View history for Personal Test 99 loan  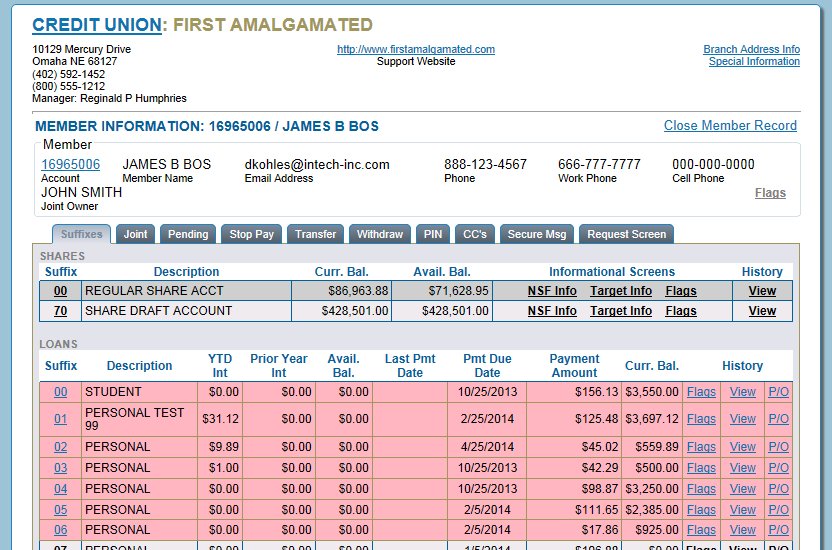pos(743,419)
